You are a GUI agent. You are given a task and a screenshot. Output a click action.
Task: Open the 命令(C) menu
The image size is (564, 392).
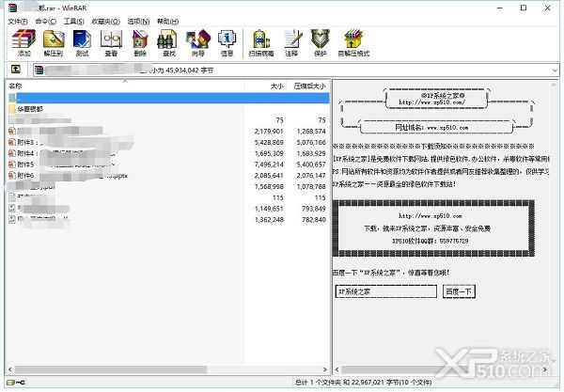pyautogui.click(x=46, y=22)
